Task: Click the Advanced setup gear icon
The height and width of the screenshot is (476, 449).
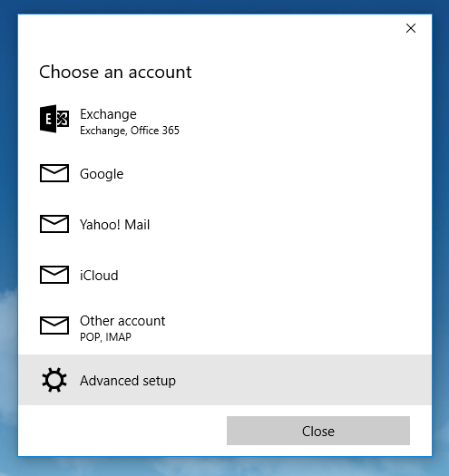Action: tap(54, 380)
